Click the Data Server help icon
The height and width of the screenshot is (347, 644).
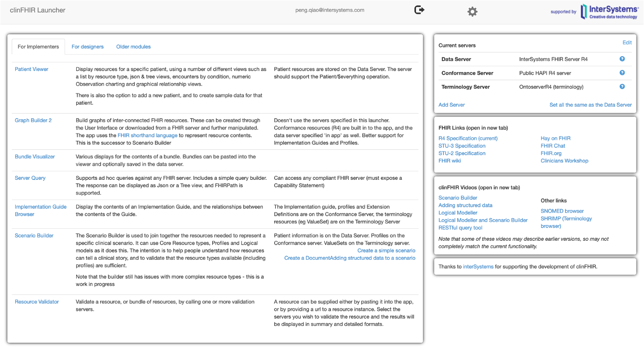(622, 59)
